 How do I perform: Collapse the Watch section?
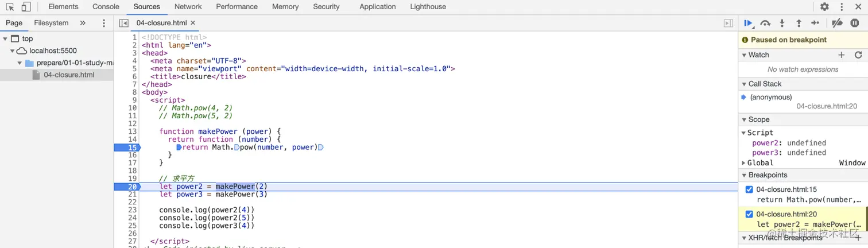click(744, 55)
